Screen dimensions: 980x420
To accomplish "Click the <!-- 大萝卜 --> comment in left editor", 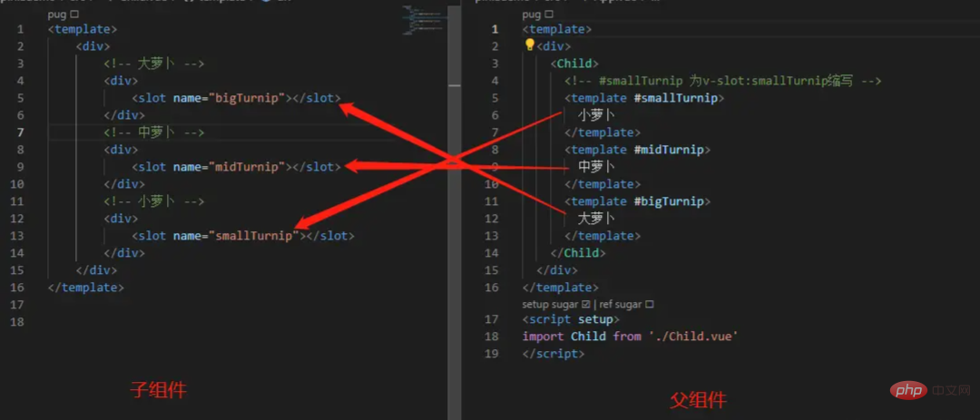I will [154, 63].
